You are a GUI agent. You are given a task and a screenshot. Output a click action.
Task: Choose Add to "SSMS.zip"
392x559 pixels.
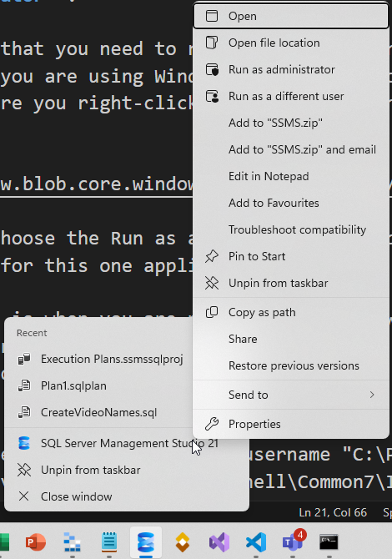291,123
